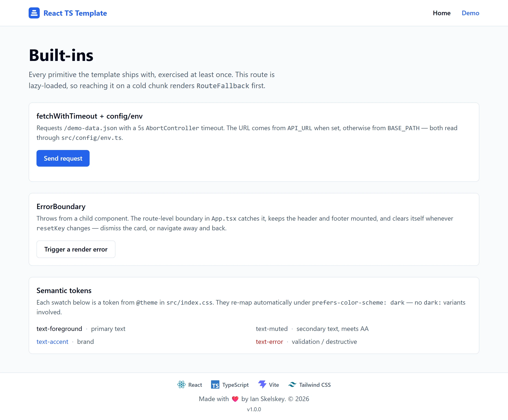Open the Demo navigation item
508x420 pixels.
click(470, 13)
